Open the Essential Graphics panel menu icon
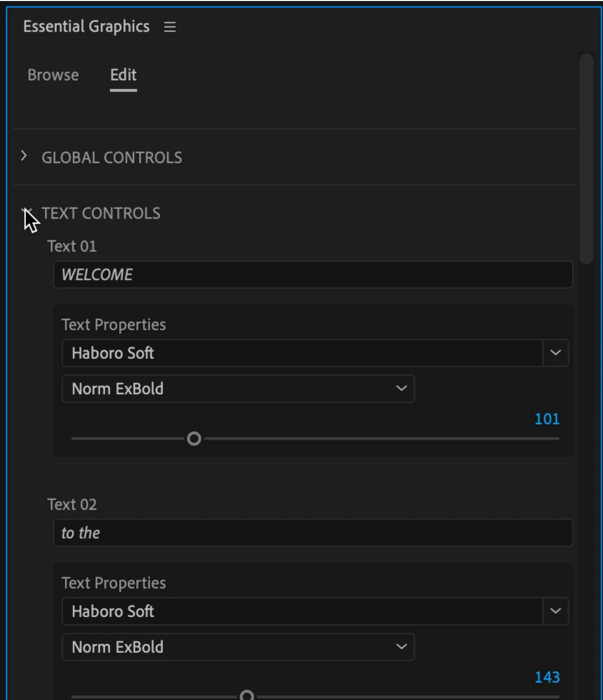The width and height of the screenshot is (603, 700). [x=170, y=27]
